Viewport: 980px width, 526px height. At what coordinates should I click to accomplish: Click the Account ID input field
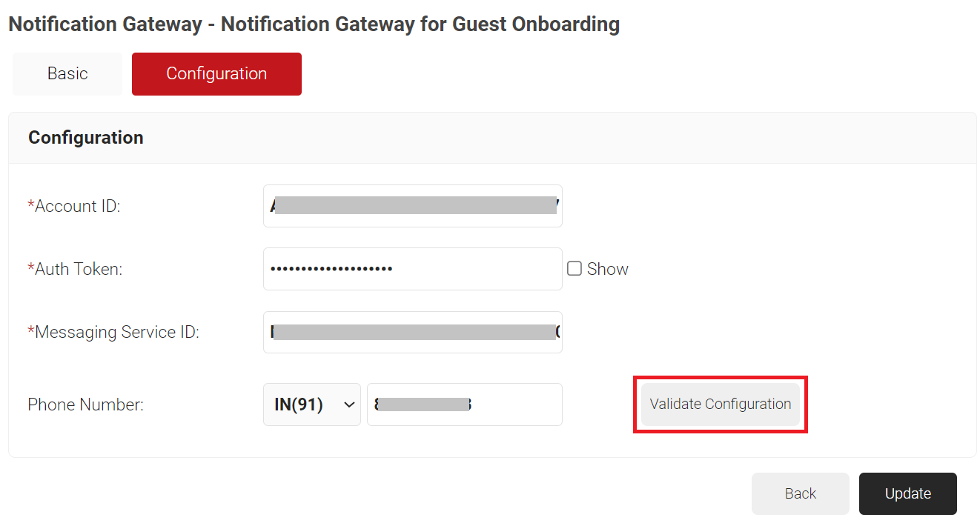[x=412, y=206]
